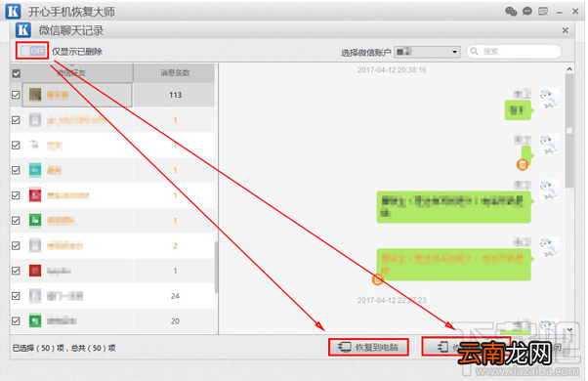Click the message count 20
This screenshot has height=381, width=588.
coord(175,321)
